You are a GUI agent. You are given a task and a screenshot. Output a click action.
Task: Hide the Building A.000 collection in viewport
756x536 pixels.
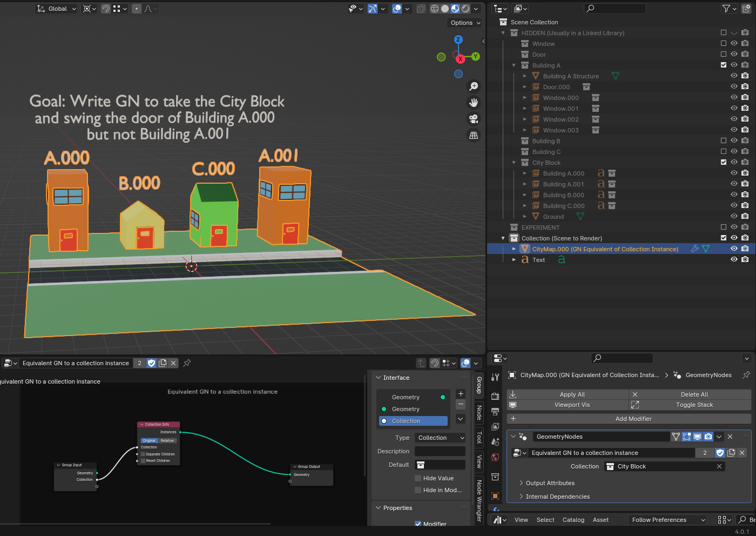click(734, 173)
